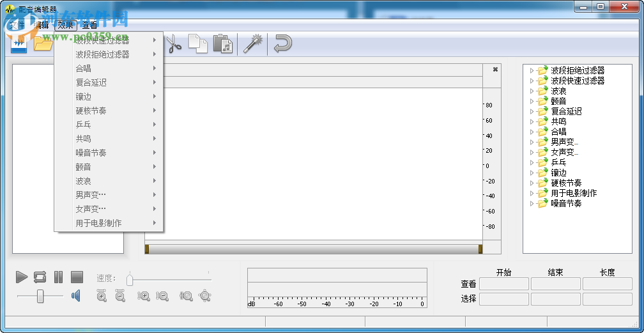The height and width of the screenshot is (333, 644).
Task: Choose 波浪 from the effects menu
Action: pyautogui.click(x=109, y=181)
